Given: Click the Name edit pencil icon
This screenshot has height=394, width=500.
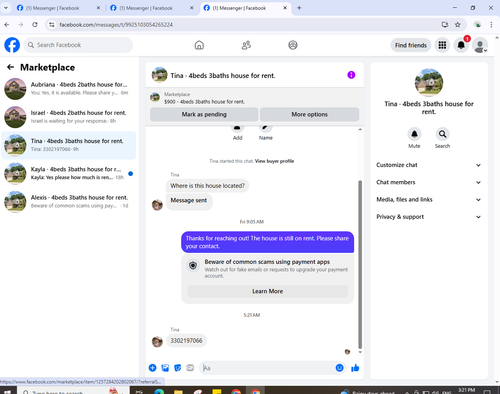Looking at the screenshot, I should pos(266,128).
